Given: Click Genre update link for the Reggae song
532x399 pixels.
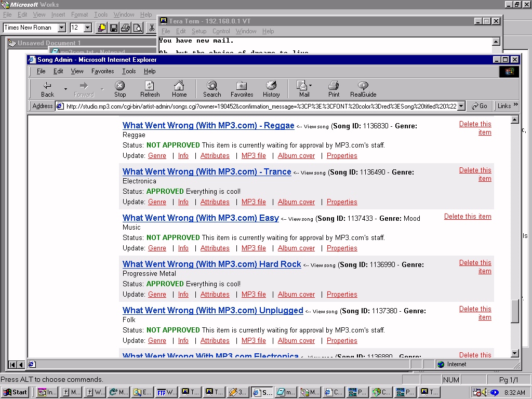Looking at the screenshot, I should tap(157, 155).
